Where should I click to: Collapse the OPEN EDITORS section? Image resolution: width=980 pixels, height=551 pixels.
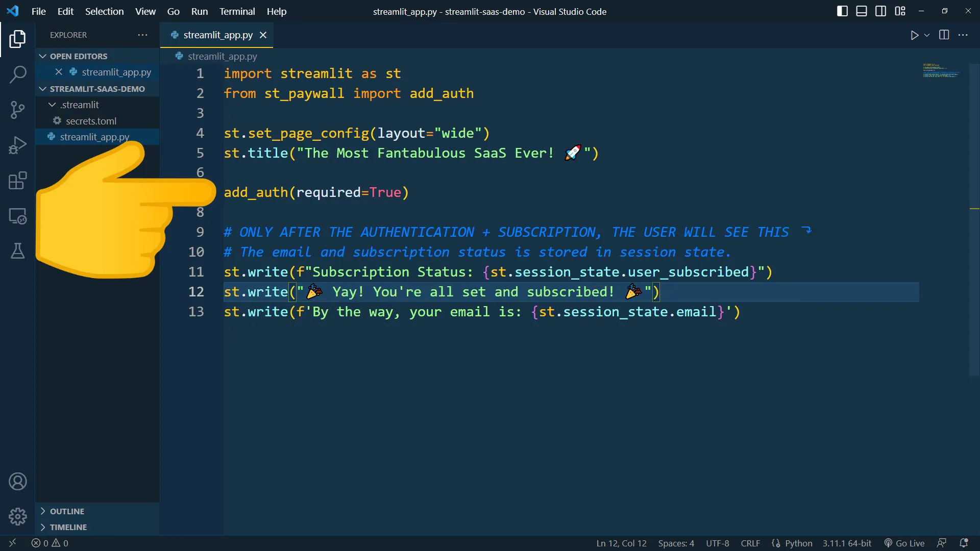pos(42,56)
